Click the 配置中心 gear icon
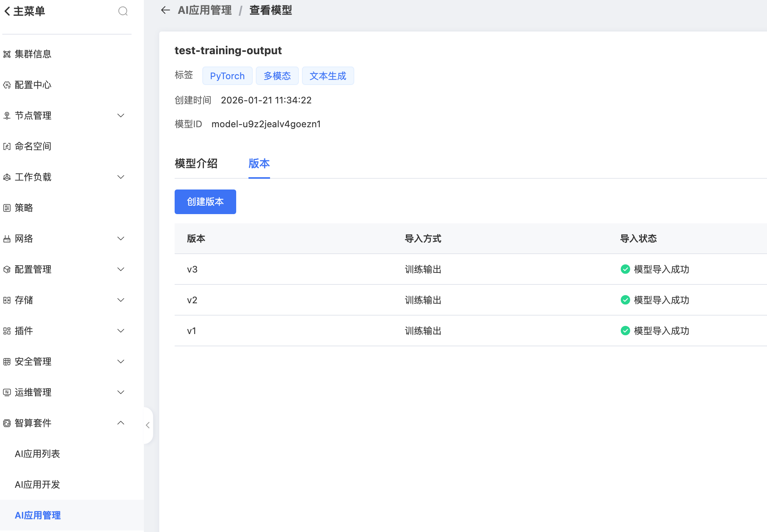 pyautogui.click(x=7, y=85)
